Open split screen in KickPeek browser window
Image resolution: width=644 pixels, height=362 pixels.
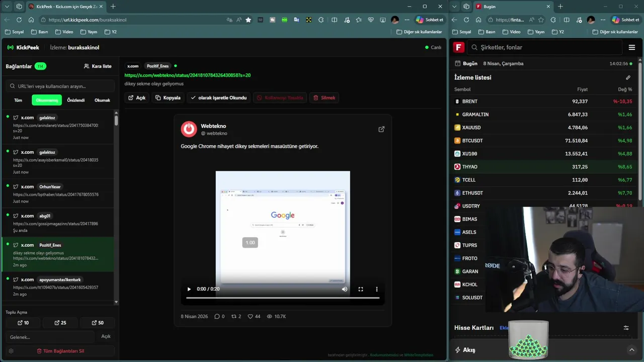click(334, 20)
